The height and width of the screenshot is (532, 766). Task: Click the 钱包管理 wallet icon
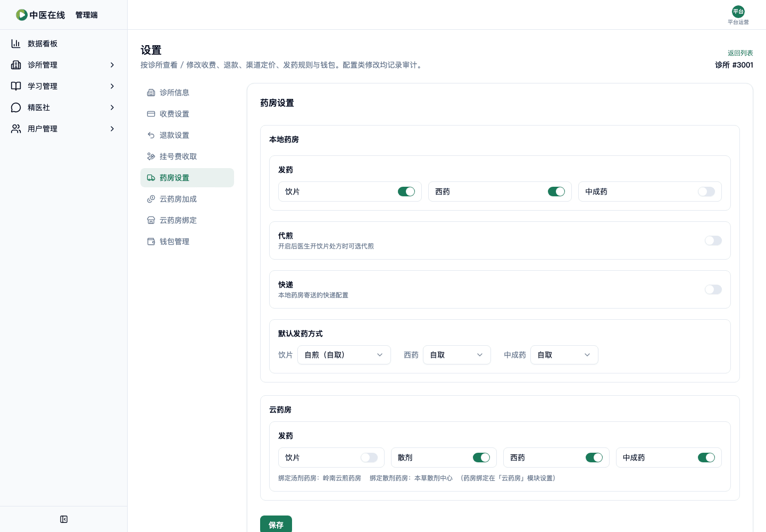tap(151, 242)
